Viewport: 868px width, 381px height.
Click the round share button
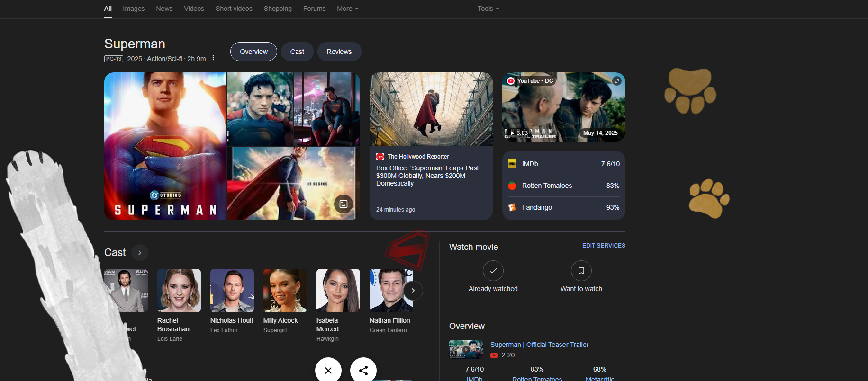pyautogui.click(x=363, y=370)
